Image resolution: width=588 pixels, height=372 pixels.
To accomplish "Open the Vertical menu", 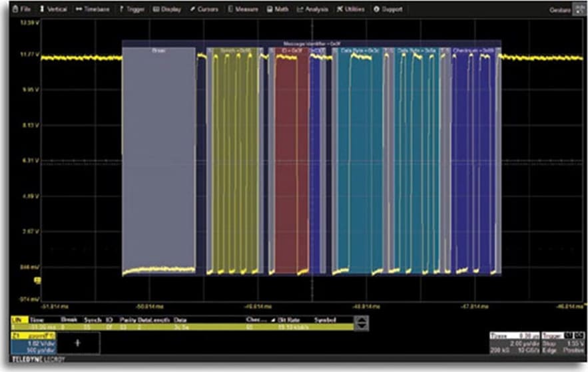I will click(x=53, y=9).
